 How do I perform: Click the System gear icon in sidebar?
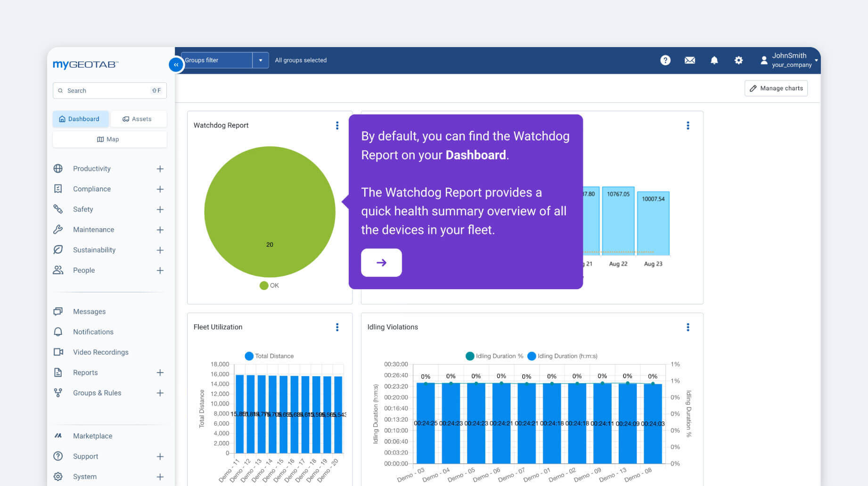point(58,476)
